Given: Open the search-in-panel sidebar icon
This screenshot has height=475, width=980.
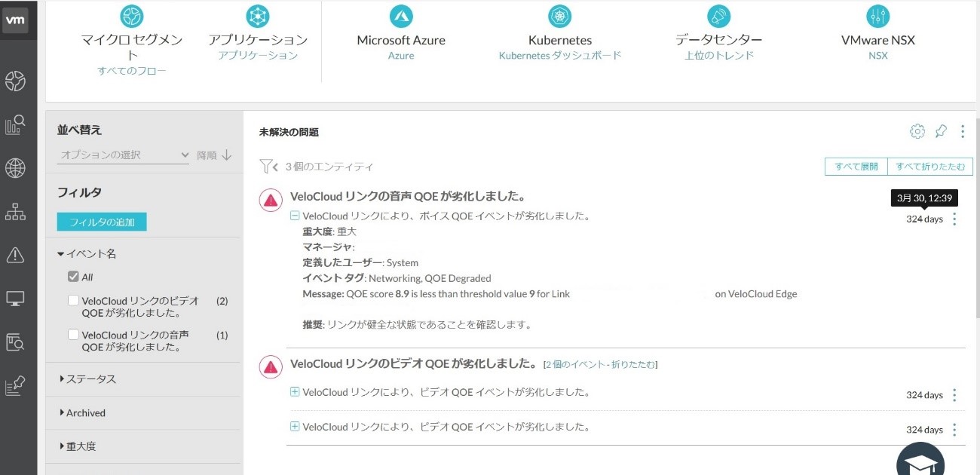Looking at the screenshot, I should (16, 342).
